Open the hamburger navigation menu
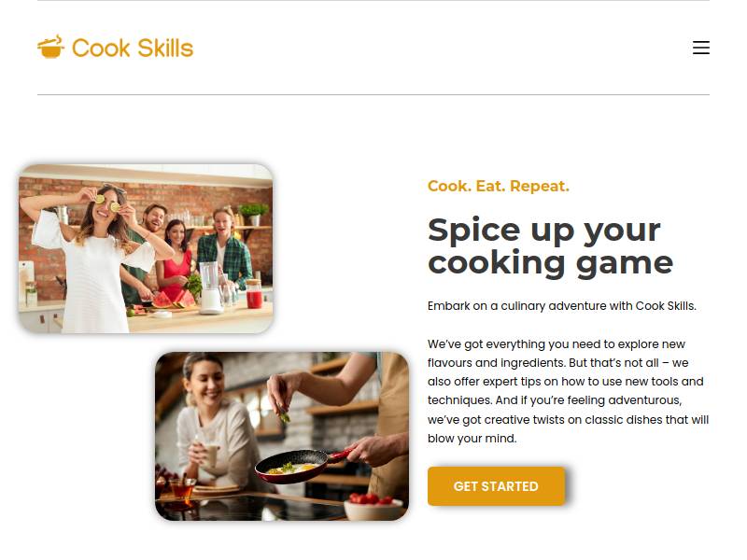 701,48
